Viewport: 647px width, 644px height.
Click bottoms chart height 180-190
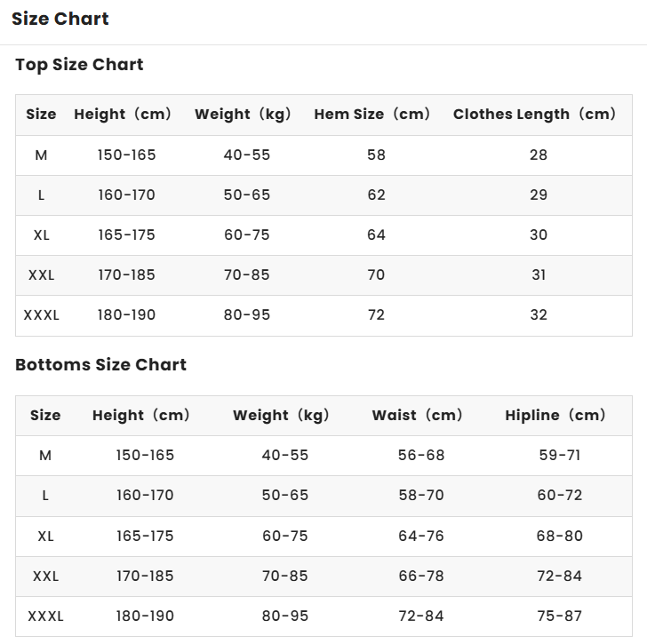pos(145,616)
